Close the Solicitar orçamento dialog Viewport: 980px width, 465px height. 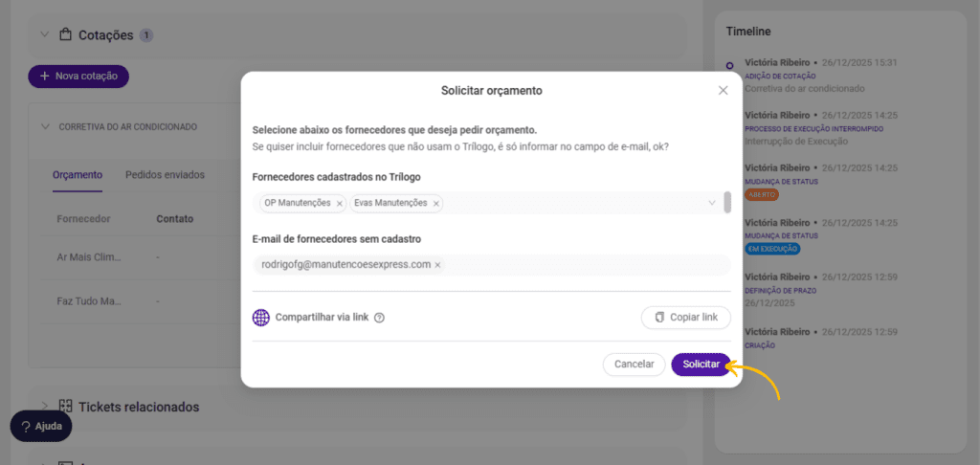pyautogui.click(x=724, y=91)
